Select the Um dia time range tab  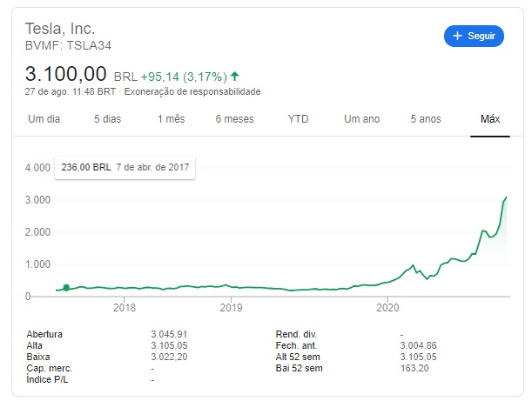pyautogui.click(x=44, y=119)
